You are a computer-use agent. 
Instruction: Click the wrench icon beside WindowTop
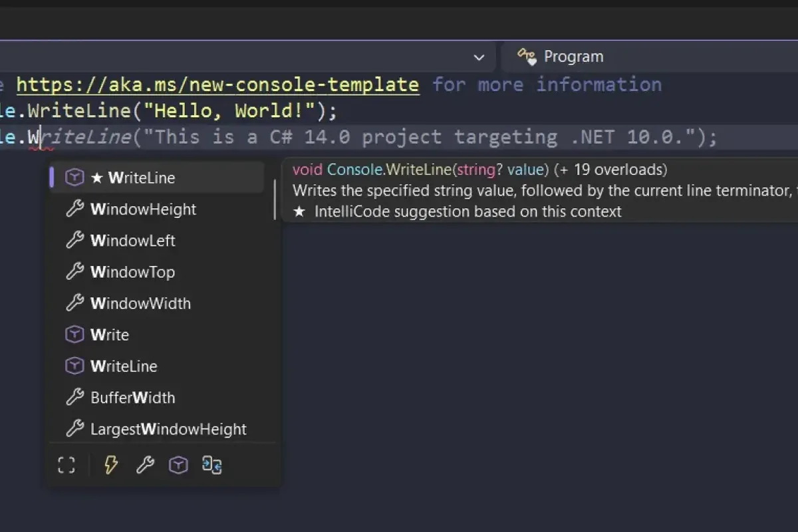pos(74,271)
